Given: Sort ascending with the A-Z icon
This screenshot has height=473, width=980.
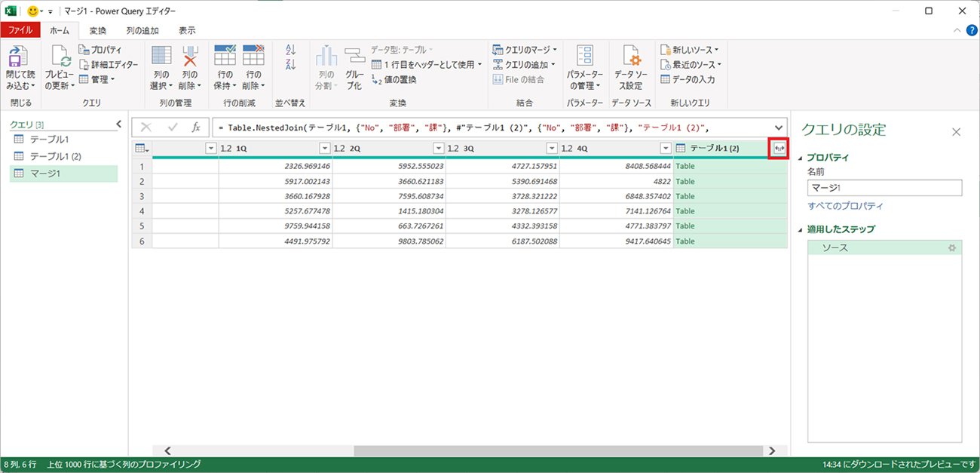Looking at the screenshot, I should [x=291, y=50].
